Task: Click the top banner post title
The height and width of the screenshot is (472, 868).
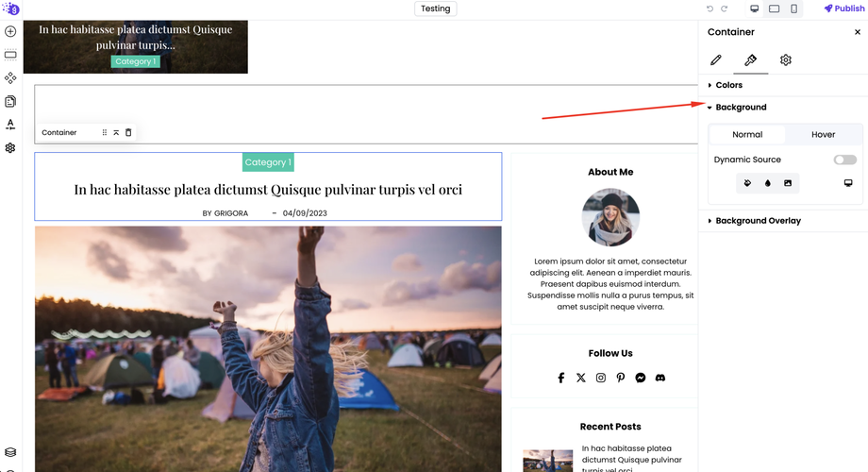Action: tap(136, 37)
